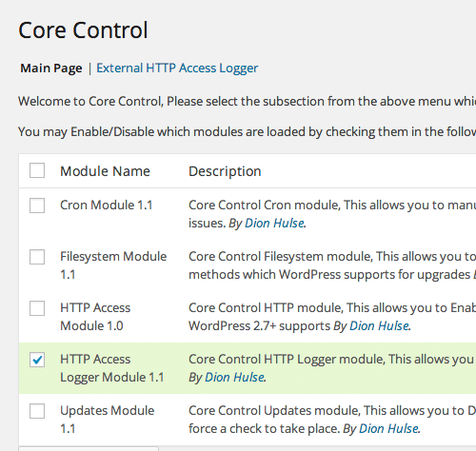Select the Cron Module 1.1 name label

coord(107,206)
